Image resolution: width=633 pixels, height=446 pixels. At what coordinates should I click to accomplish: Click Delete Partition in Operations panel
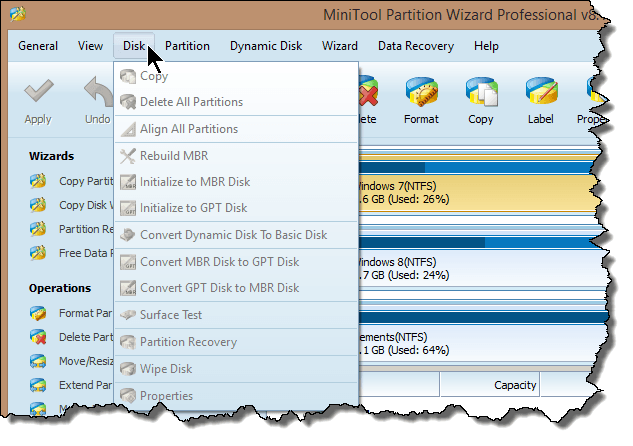click(86, 337)
